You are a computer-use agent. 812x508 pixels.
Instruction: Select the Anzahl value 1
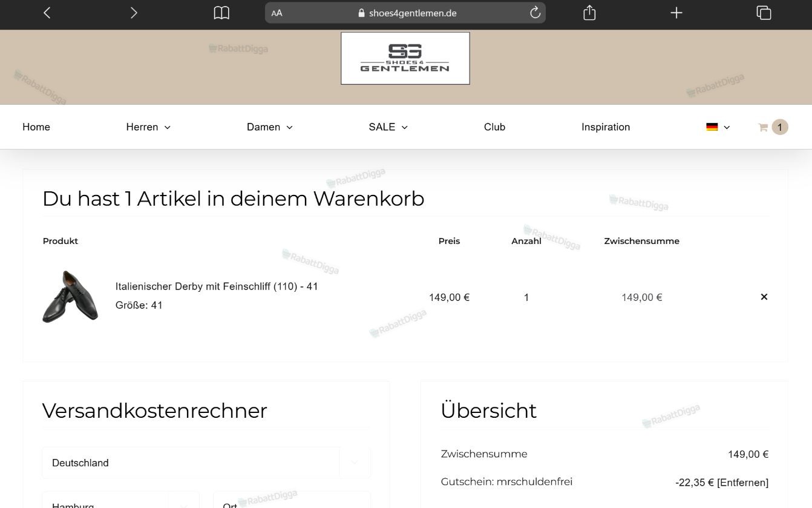click(526, 297)
